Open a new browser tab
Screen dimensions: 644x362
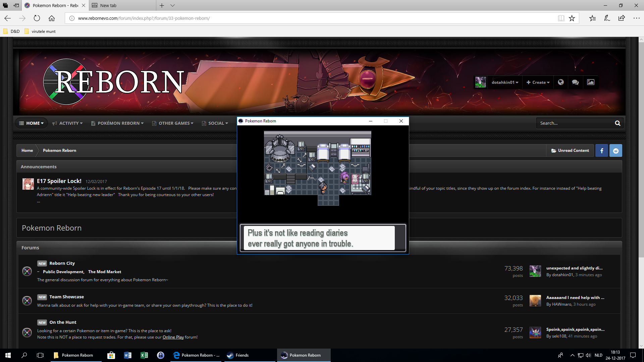(x=162, y=5)
